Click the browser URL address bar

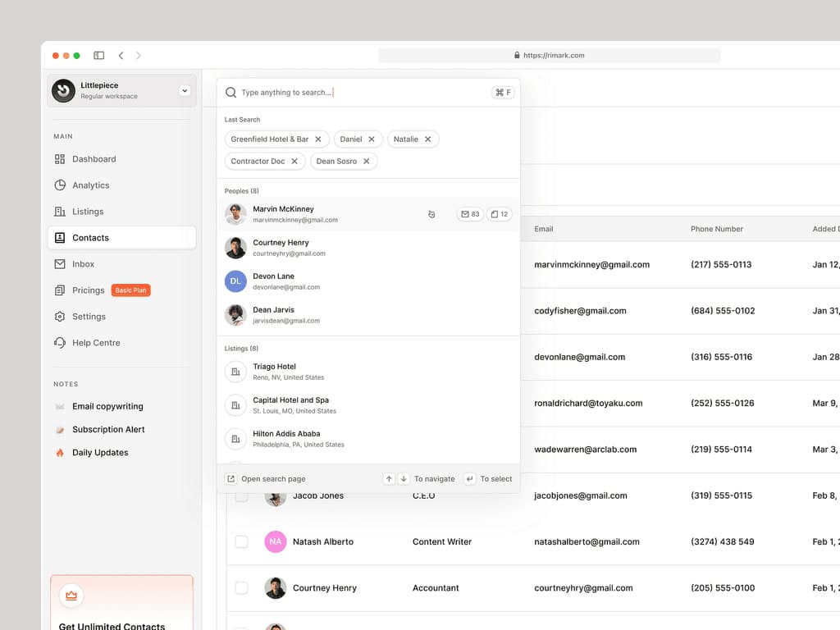pyautogui.click(x=549, y=55)
